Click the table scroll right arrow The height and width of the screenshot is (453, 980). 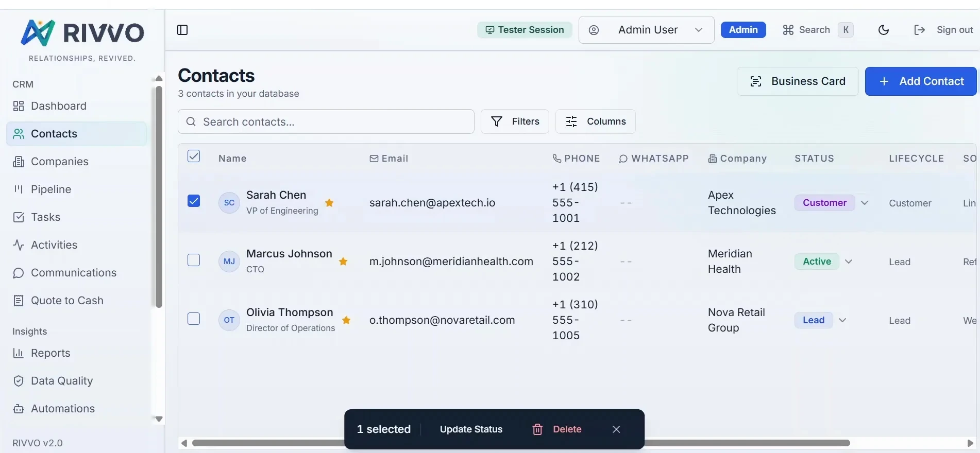(x=970, y=443)
